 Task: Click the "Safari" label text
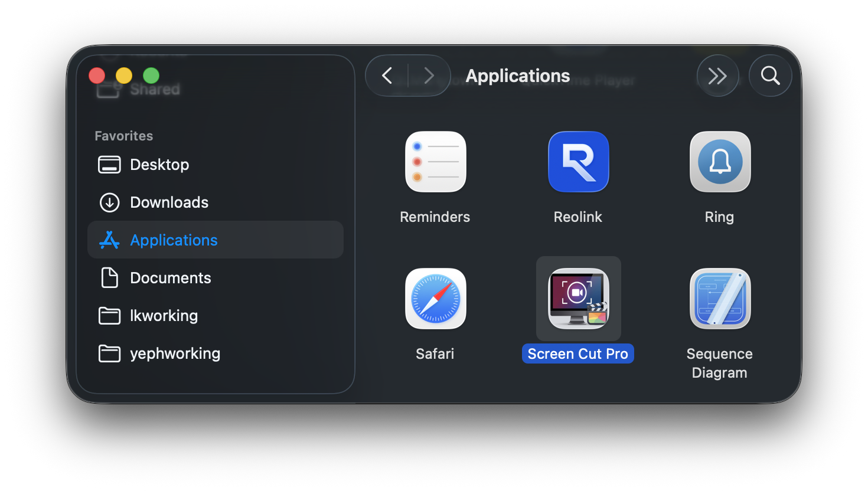[x=435, y=354]
